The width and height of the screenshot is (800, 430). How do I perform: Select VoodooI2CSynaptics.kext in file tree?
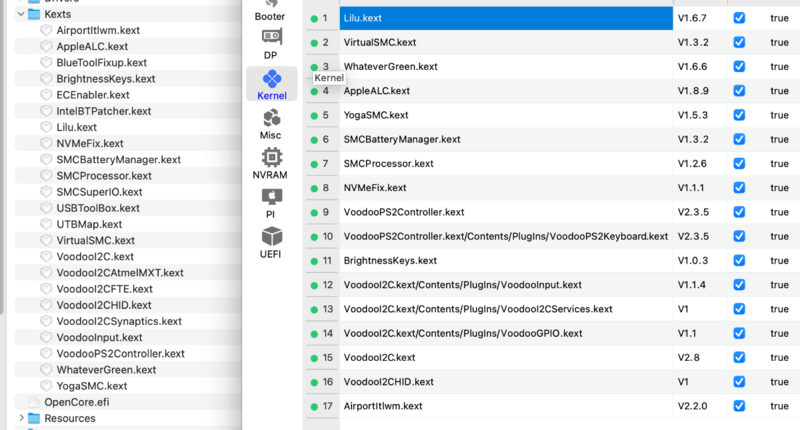click(x=119, y=321)
